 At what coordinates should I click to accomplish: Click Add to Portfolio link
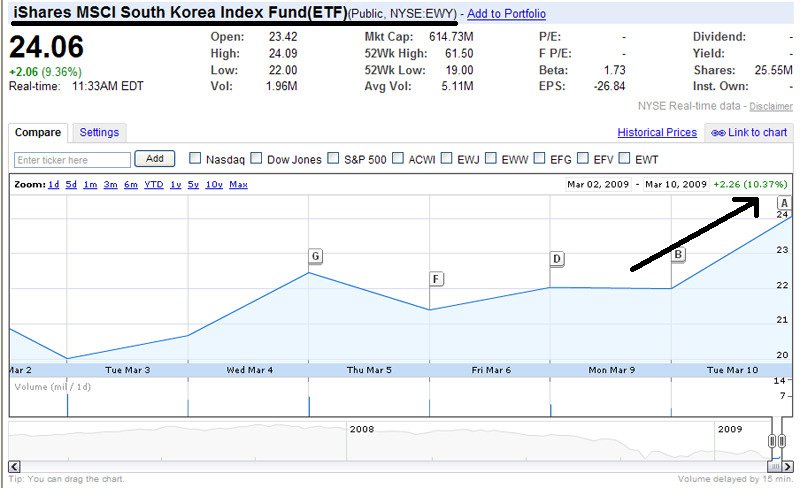tap(506, 14)
